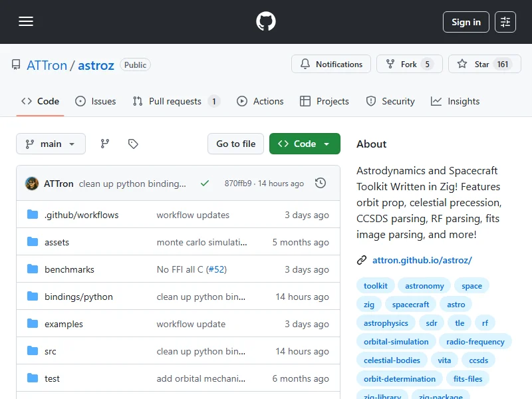Go to the Insights tab

pos(456,101)
